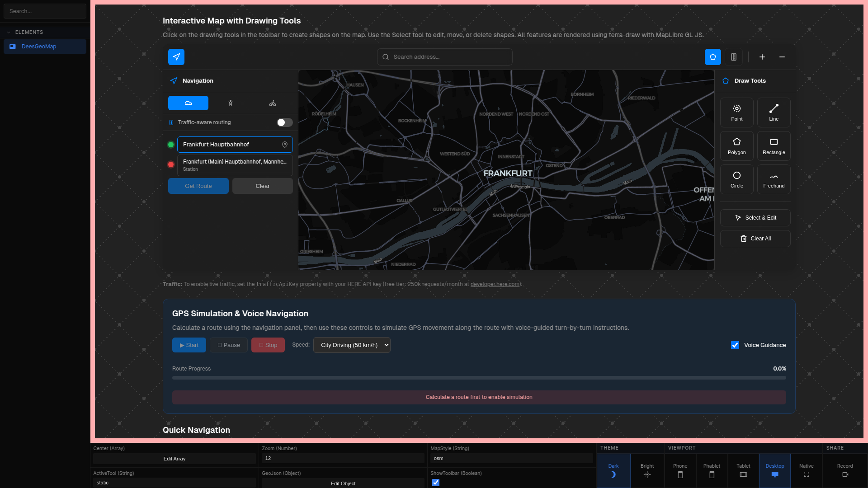Select the Line draw tool
Screen dimensions: 868x488
[x=774, y=113]
